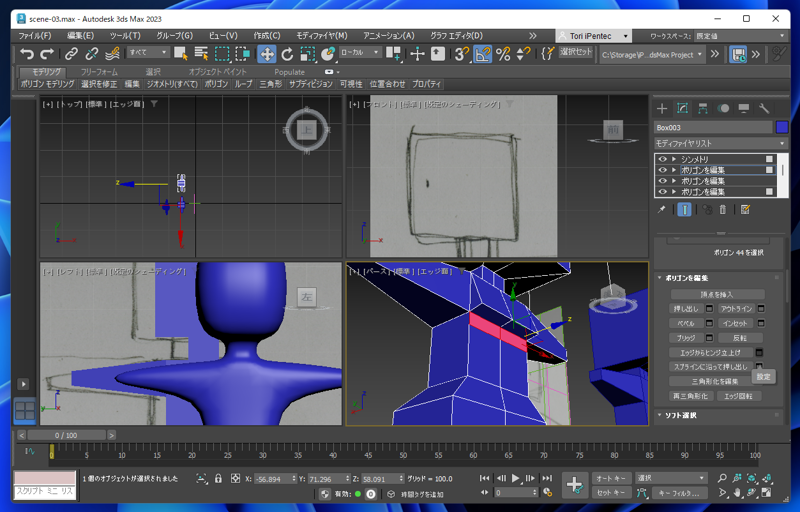Toggle the 3D Snaps icon
The image size is (800, 512).
point(462,54)
